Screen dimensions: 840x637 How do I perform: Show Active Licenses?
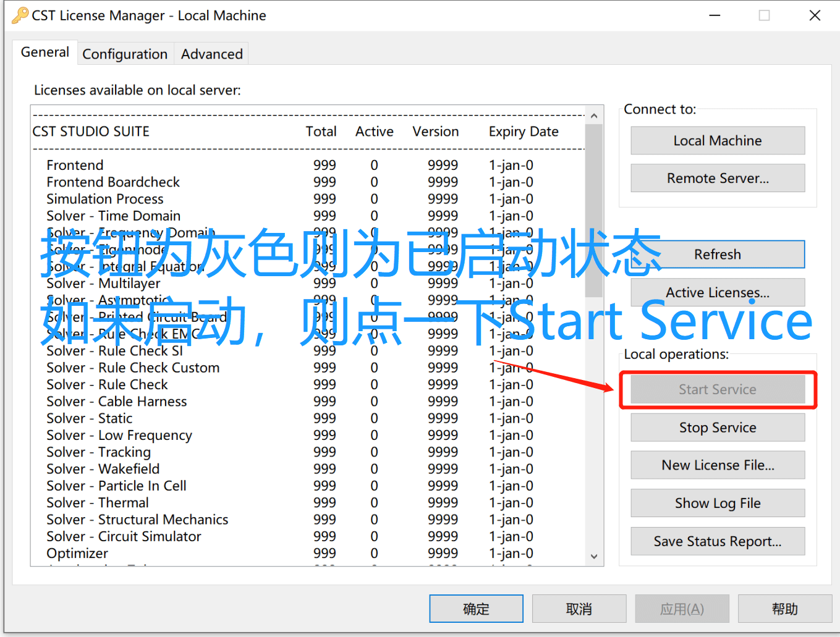tap(716, 292)
